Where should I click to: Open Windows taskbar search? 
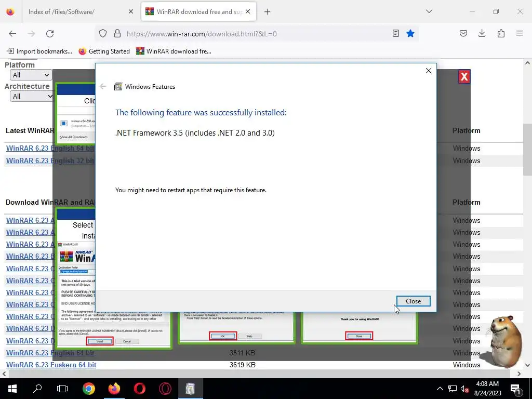[x=37, y=389]
